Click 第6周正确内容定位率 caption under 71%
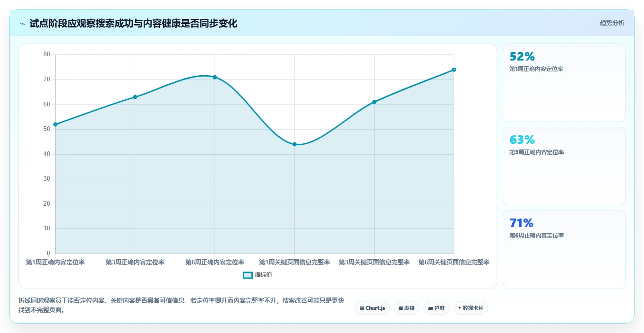644x333 pixels. 536,236
